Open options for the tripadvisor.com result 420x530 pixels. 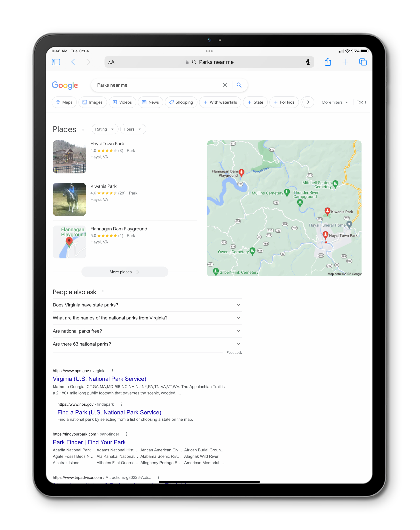point(158,477)
